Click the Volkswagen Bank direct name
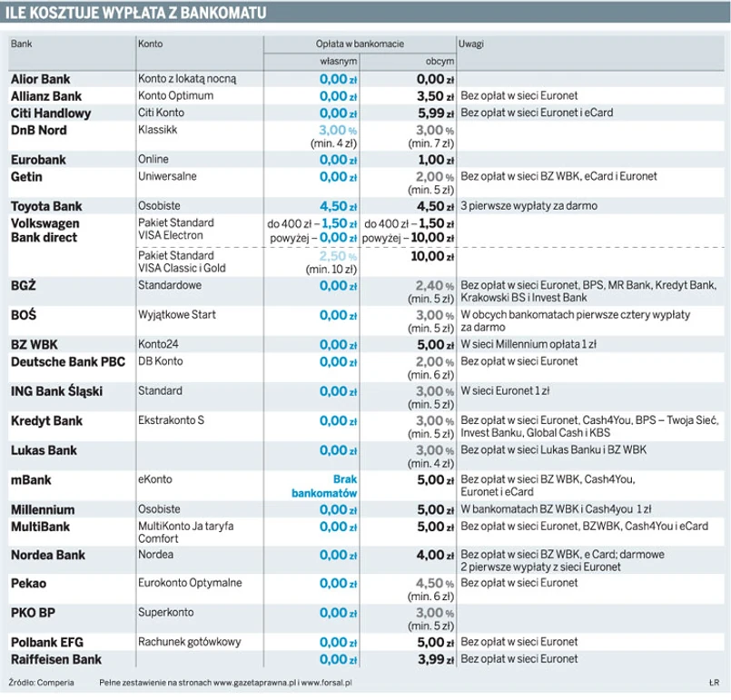This screenshot has width=731, height=700. [45, 230]
